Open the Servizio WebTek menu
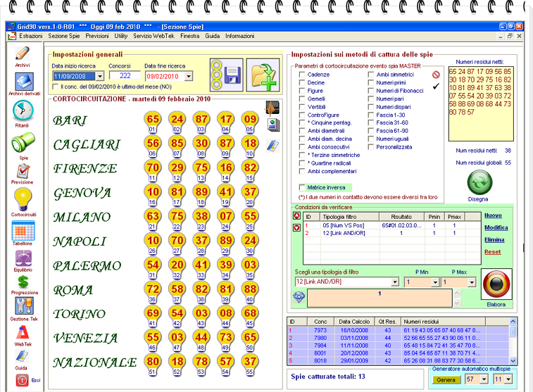Screen dimensions: 533x392 154,35
